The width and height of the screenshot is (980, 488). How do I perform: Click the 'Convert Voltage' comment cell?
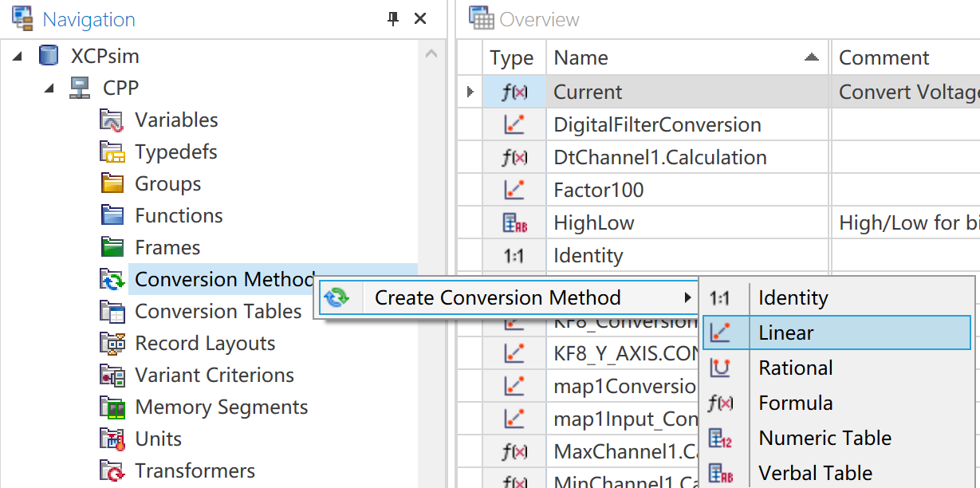pyautogui.click(x=906, y=92)
